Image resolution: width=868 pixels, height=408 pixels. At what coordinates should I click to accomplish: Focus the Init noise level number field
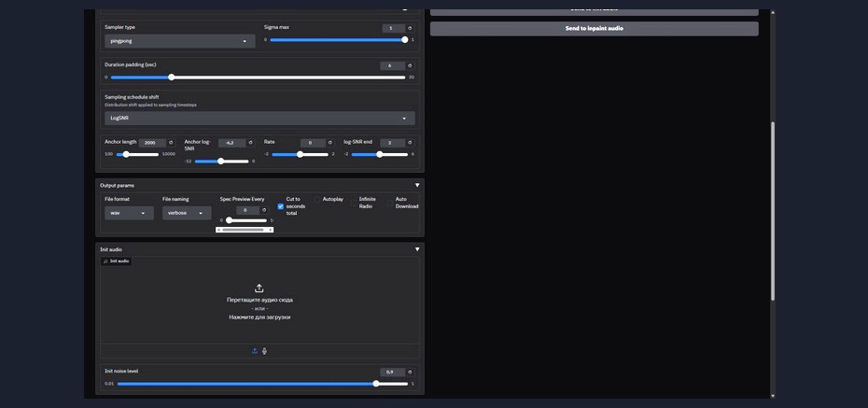[393, 372]
